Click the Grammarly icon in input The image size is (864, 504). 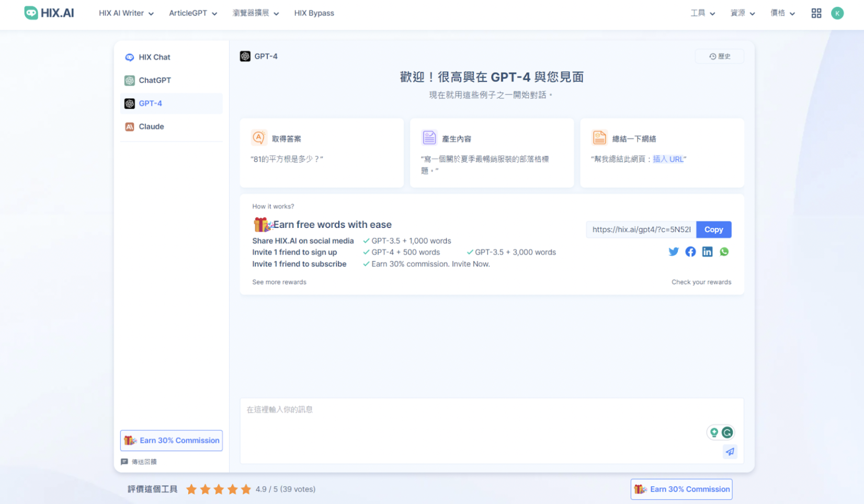727,432
